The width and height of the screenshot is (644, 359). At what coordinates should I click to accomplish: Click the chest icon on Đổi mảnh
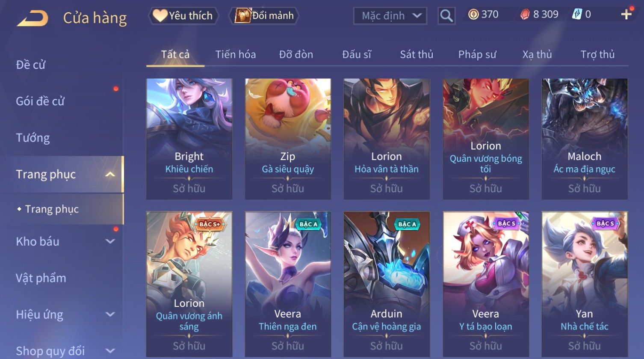tap(242, 15)
